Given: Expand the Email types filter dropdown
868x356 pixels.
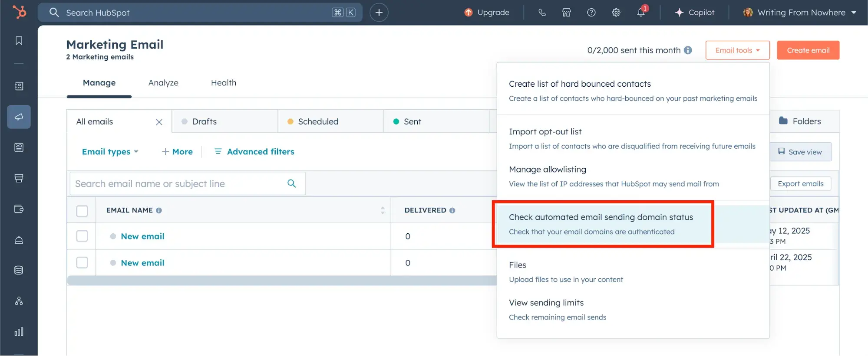Looking at the screenshot, I should point(110,152).
